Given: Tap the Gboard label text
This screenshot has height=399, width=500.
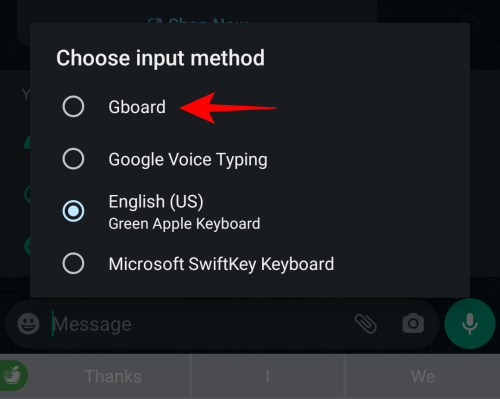Looking at the screenshot, I should tap(137, 107).
